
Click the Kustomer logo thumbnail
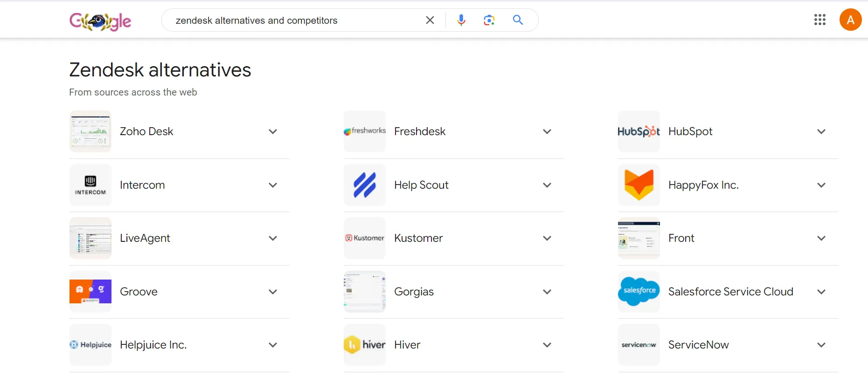365,238
